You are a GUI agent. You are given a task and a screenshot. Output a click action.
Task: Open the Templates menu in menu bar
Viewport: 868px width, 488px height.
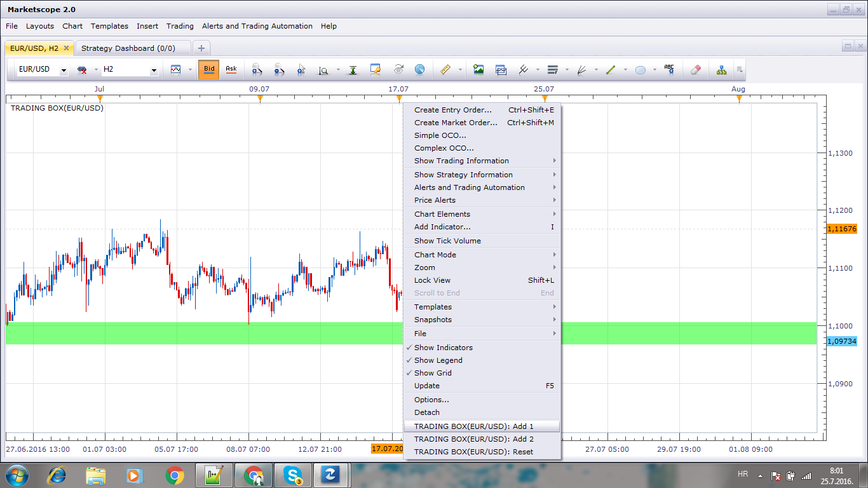pos(109,26)
